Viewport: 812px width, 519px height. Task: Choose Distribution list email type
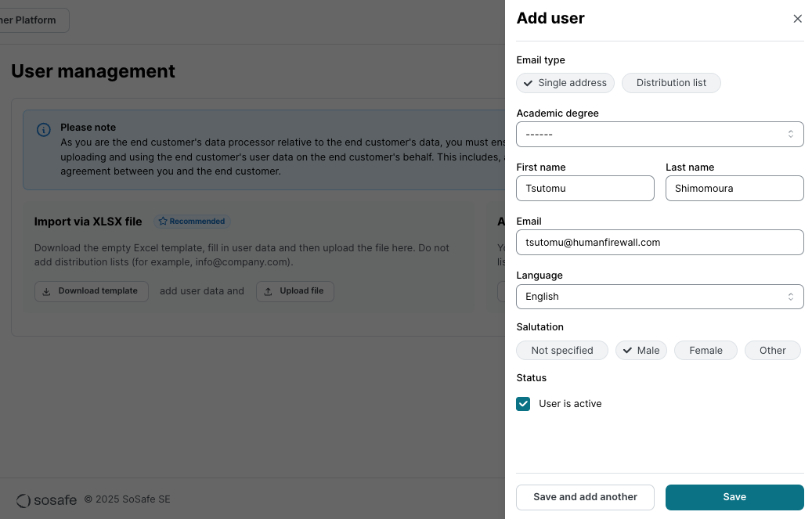(670, 83)
